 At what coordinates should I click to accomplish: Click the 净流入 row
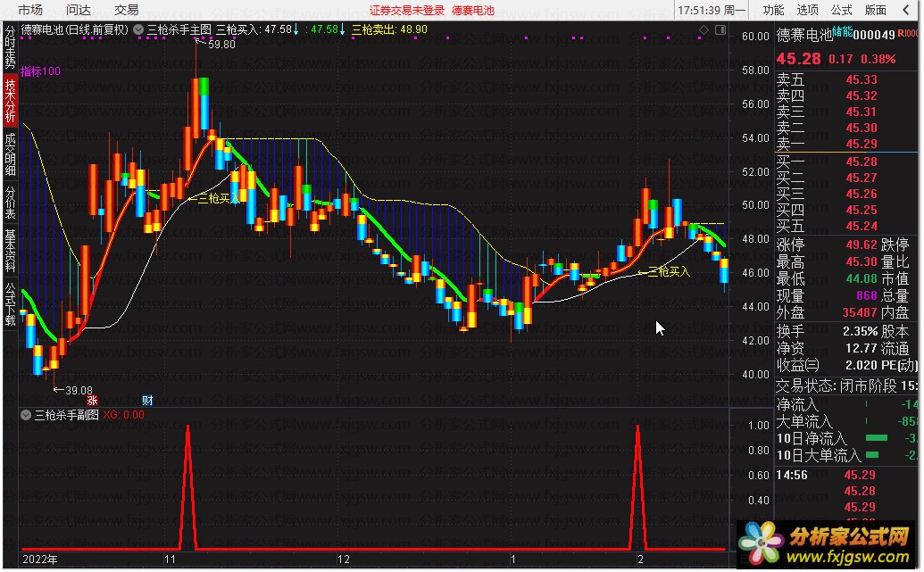846,405
